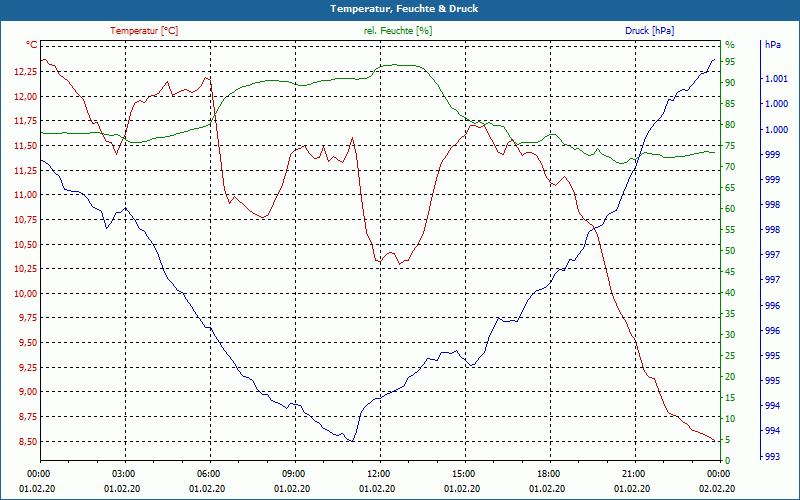Click the 25 humidity axis value
The image size is (800, 500).
point(730,356)
